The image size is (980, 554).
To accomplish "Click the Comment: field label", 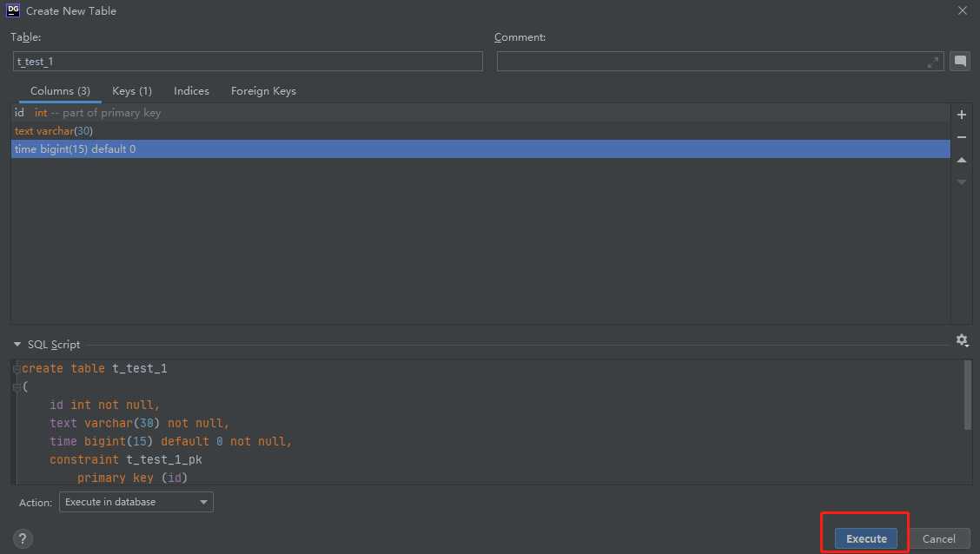I will pyautogui.click(x=520, y=36).
